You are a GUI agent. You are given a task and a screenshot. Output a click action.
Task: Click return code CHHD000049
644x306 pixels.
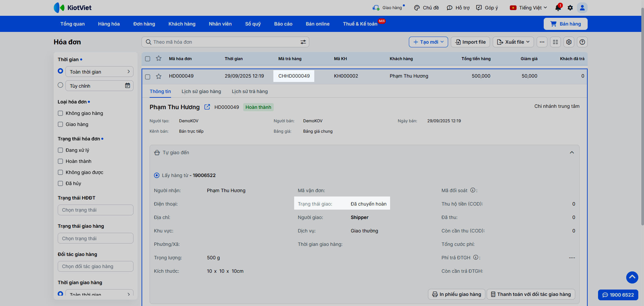click(x=294, y=76)
